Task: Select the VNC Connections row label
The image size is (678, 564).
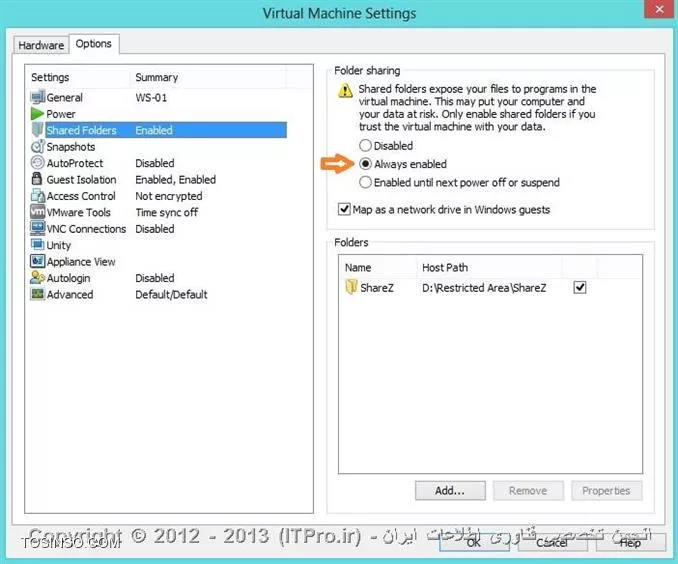Action: coord(86,229)
